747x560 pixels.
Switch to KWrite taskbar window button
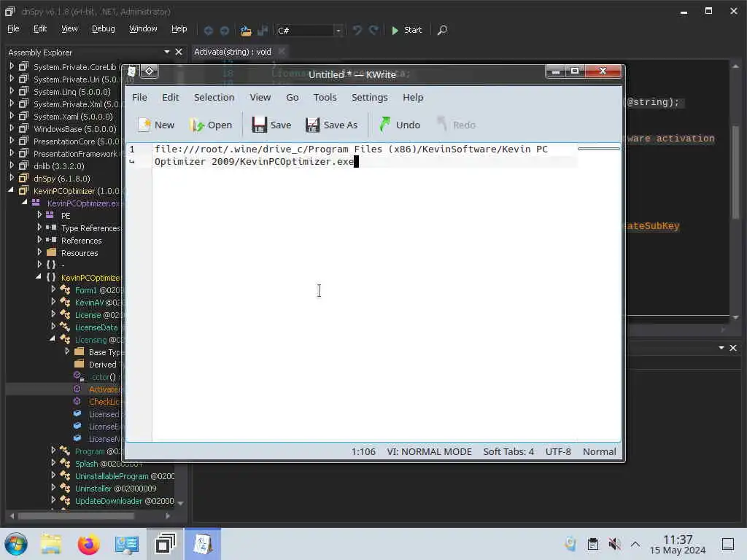tap(203, 544)
